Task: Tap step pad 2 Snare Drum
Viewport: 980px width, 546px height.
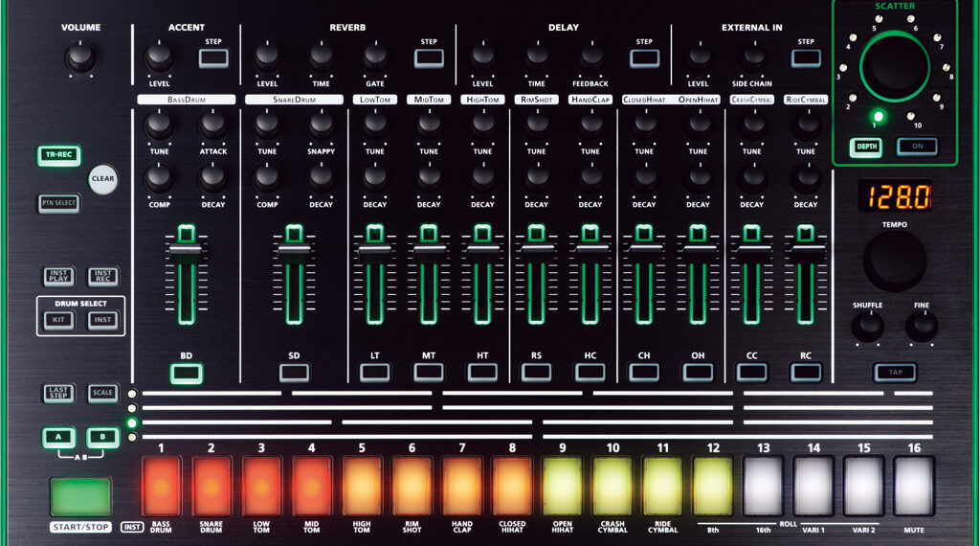Action: pos(212,486)
